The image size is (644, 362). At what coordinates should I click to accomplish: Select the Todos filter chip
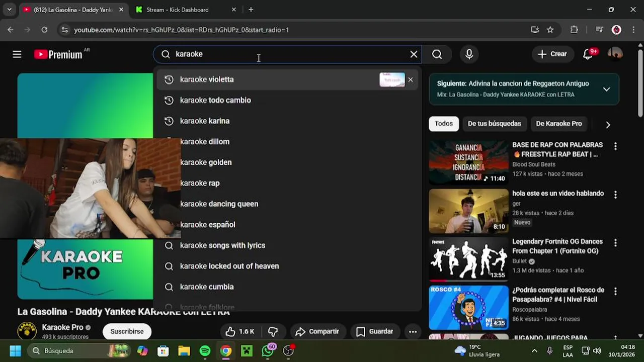coord(444,124)
